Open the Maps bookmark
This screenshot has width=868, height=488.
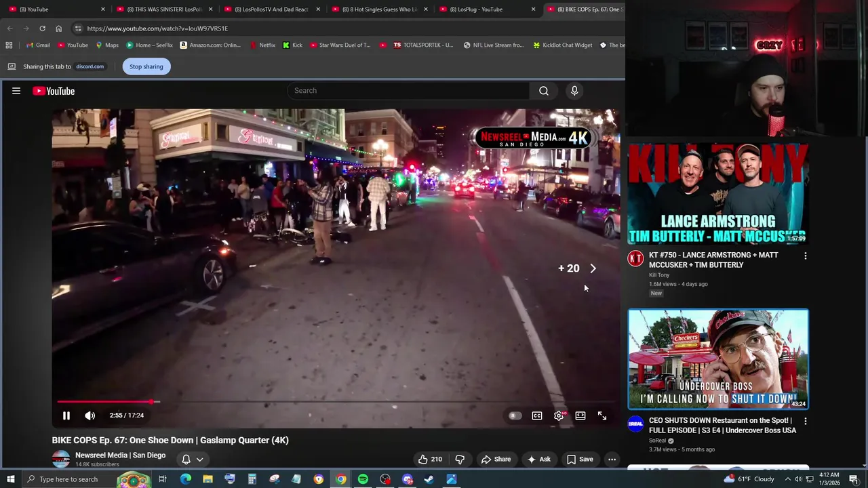click(106, 45)
